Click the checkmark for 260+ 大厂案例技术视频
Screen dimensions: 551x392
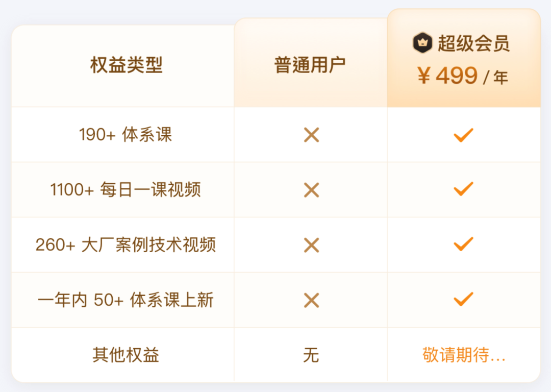point(463,244)
